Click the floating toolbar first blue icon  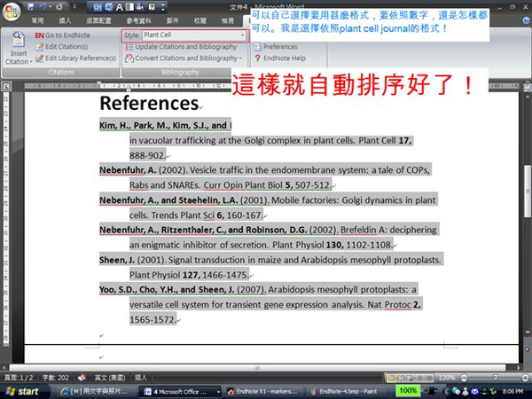98,7
